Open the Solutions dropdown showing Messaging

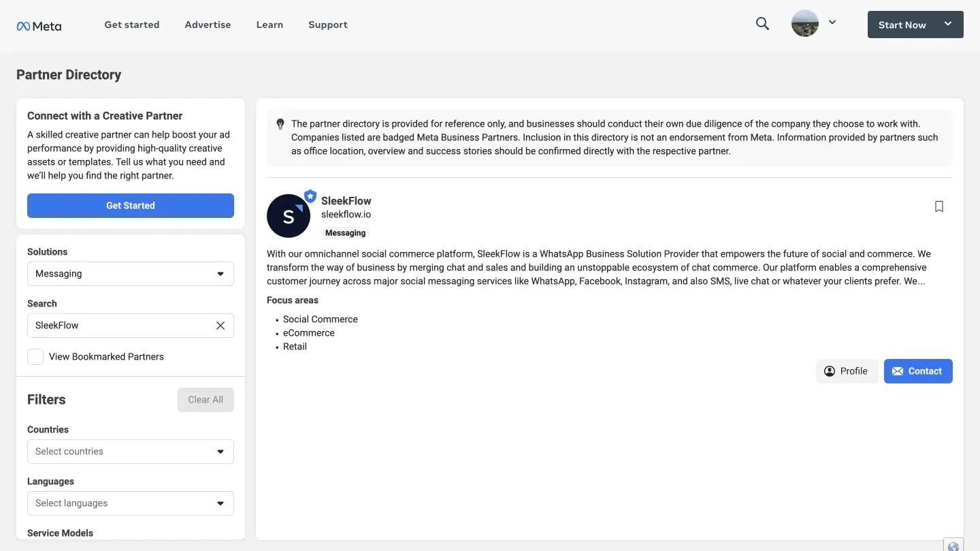130,273
